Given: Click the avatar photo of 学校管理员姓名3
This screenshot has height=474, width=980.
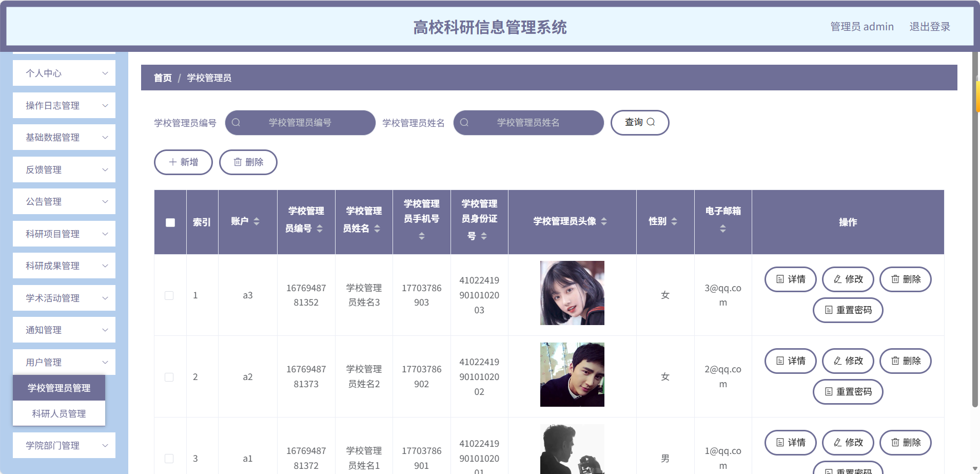Looking at the screenshot, I should point(572,293).
